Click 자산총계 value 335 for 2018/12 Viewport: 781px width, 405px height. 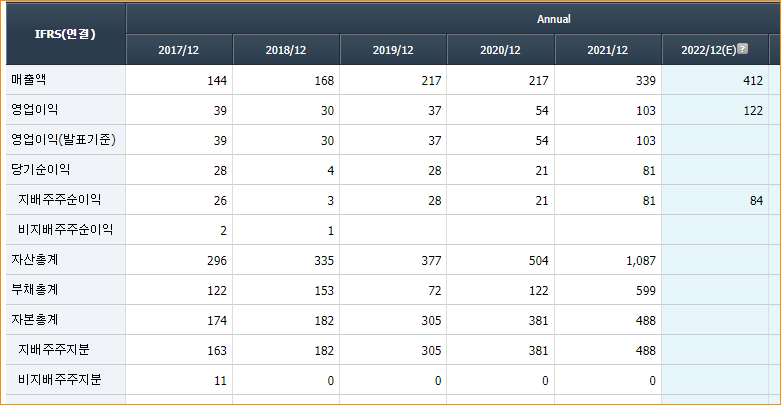click(x=324, y=261)
